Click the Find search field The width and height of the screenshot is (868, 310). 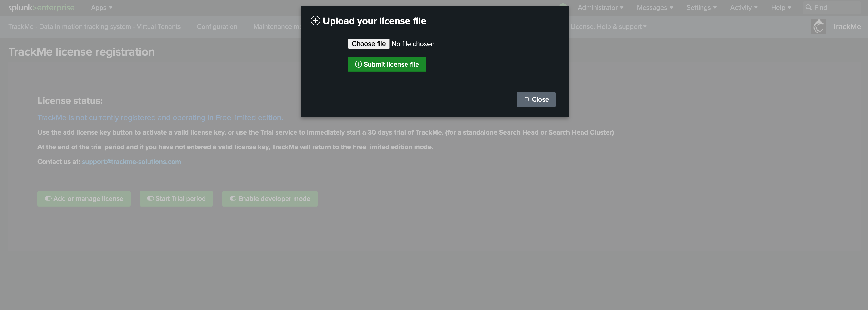coord(831,7)
